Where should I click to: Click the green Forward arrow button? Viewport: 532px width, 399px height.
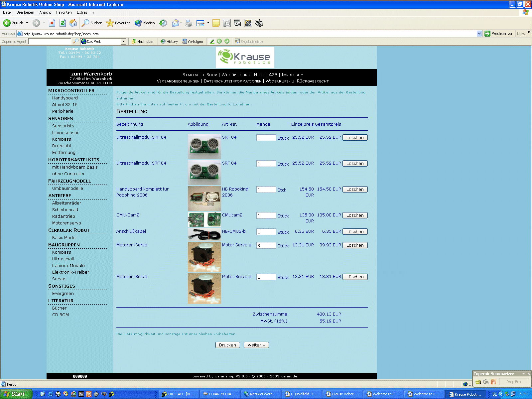click(36, 23)
